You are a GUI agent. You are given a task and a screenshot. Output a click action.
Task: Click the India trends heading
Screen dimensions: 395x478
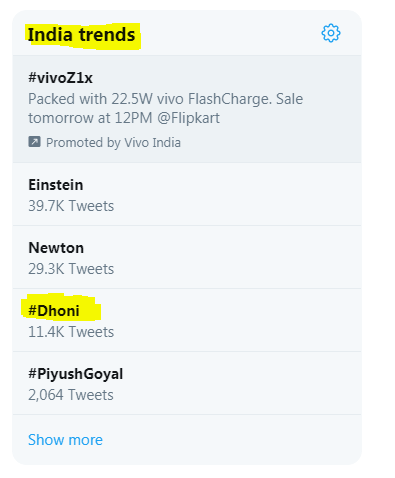(x=81, y=35)
